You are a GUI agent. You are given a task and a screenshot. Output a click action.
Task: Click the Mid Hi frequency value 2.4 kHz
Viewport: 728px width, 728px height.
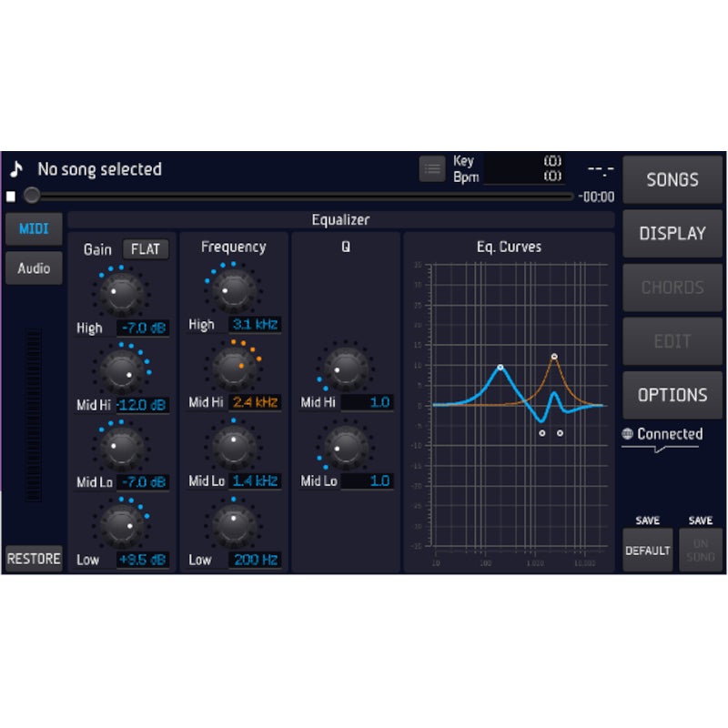pyautogui.click(x=255, y=402)
